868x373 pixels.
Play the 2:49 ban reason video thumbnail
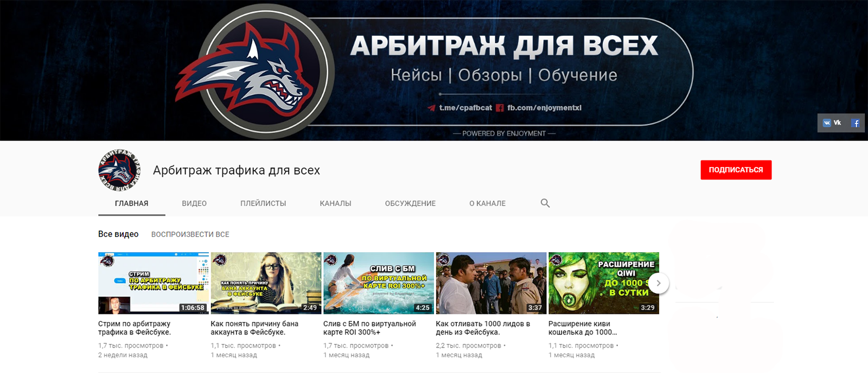tap(266, 283)
